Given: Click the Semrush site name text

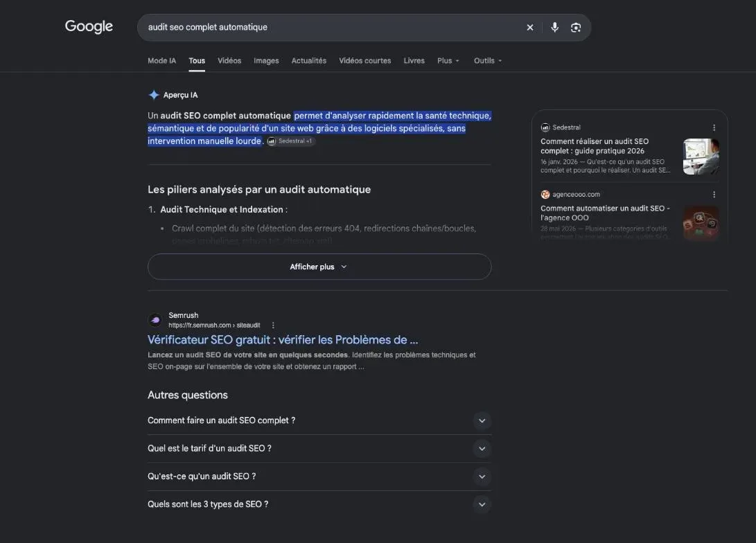Looking at the screenshot, I should 183,315.
